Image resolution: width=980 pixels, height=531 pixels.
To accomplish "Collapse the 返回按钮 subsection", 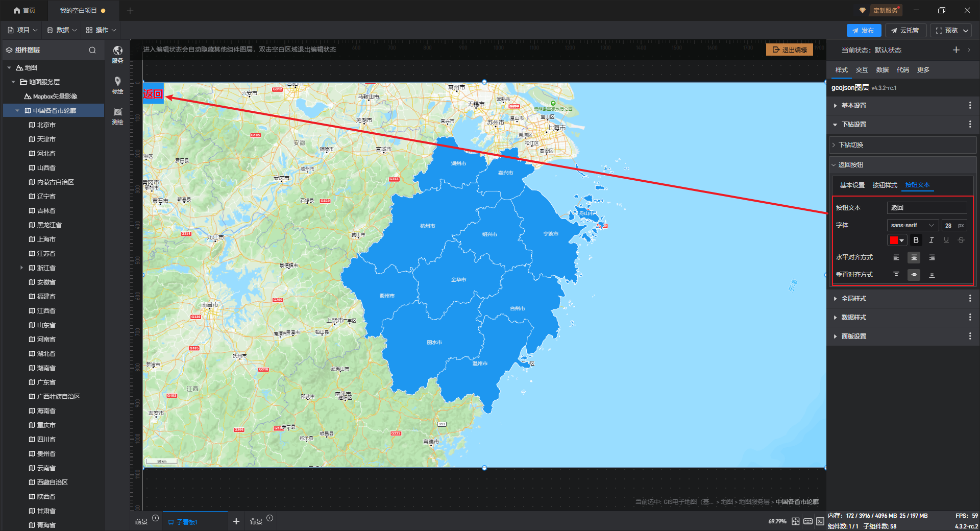I will [834, 165].
